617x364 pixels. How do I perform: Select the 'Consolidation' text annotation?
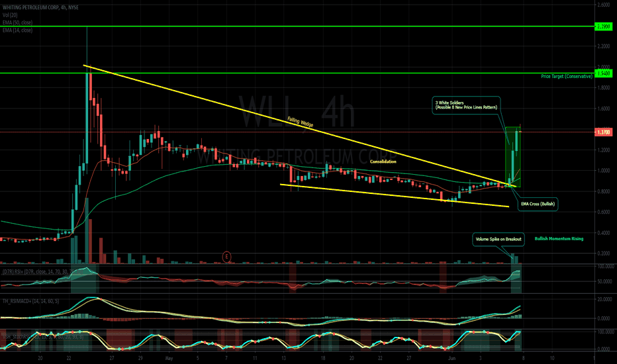click(x=383, y=161)
